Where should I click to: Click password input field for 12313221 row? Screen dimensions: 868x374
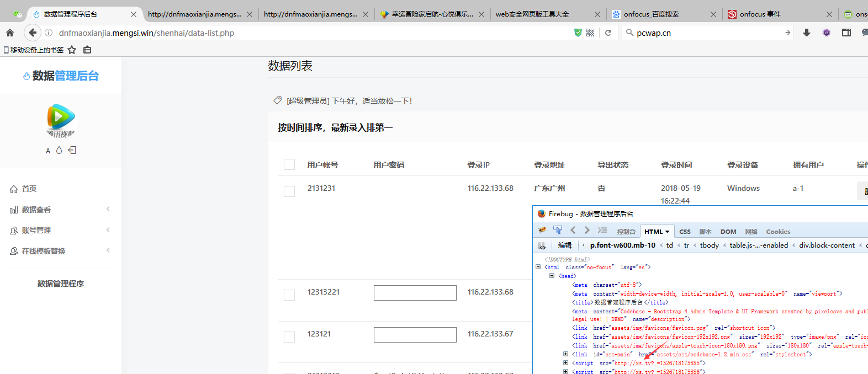(415, 293)
